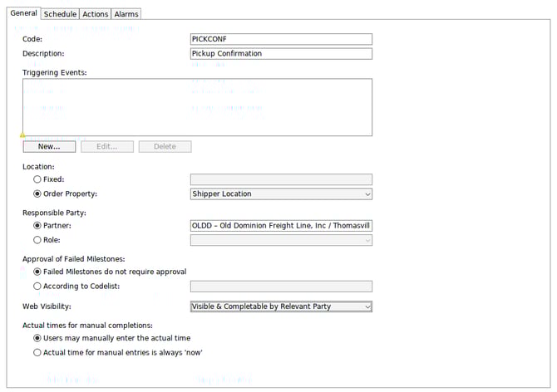Choose the Role radio option
The width and height of the screenshot is (557, 392).
pyautogui.click(x=37, y=240)
